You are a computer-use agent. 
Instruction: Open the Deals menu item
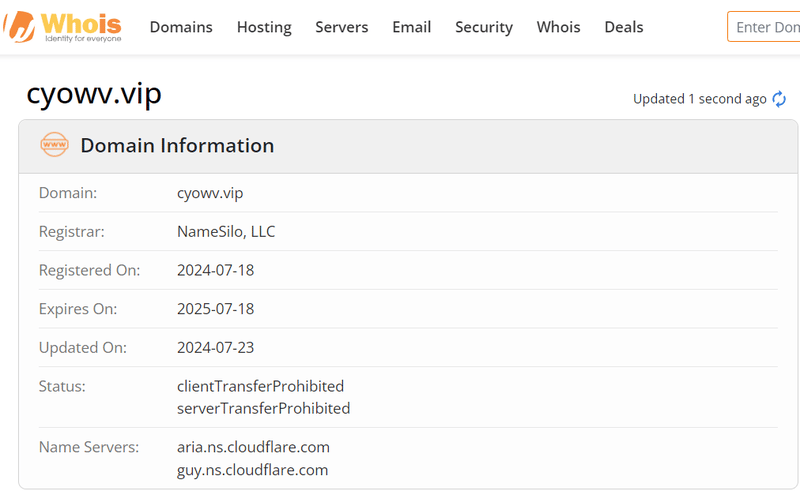click(x=623, y=27)
